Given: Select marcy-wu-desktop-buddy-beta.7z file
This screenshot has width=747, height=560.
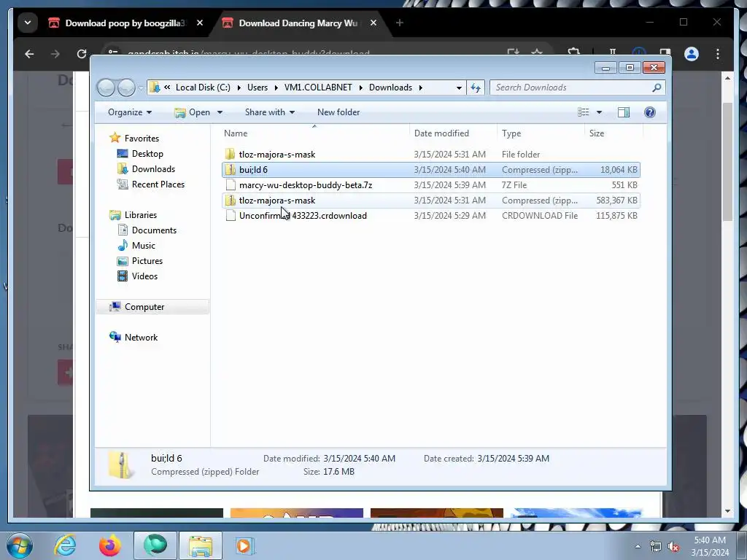Looking at the screenshot, I should click(430, 184).
